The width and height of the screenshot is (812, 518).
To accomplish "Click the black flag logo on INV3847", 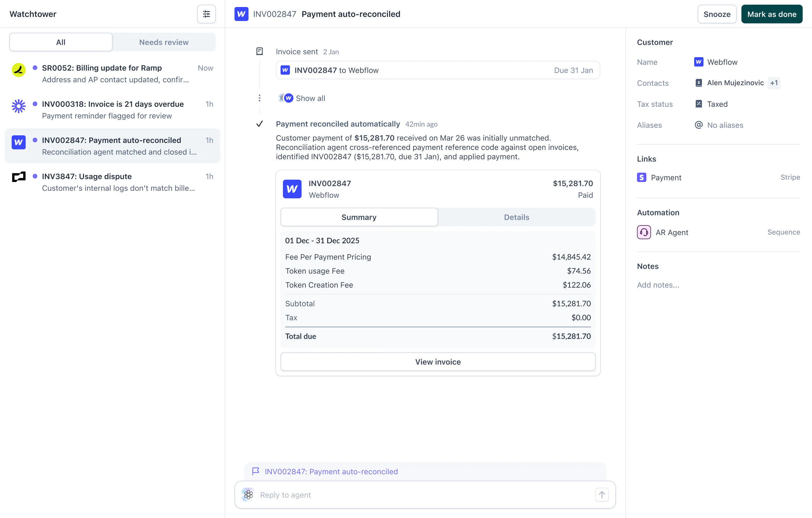I will pyautogui.click(x=19, y=177).
